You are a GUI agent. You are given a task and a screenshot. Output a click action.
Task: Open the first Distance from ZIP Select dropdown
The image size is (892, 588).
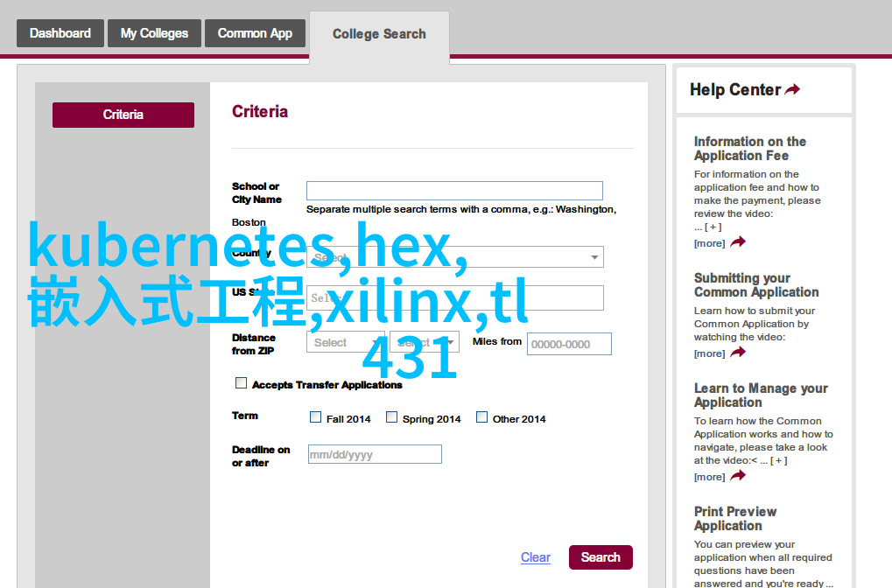345,342
